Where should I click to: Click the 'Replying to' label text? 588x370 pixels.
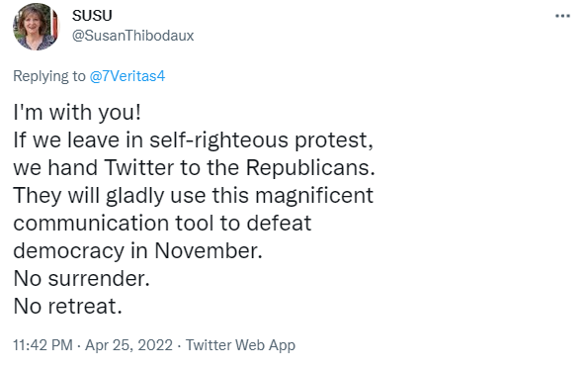click(x=49, y=76)
